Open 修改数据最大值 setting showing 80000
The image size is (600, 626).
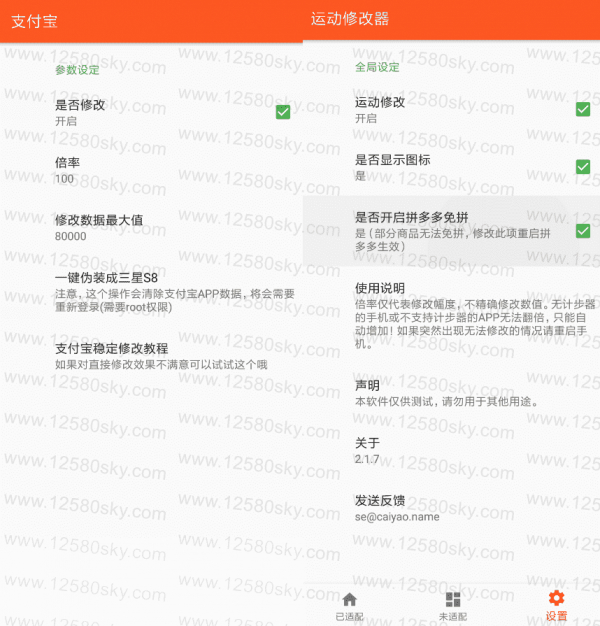[151, 228]
